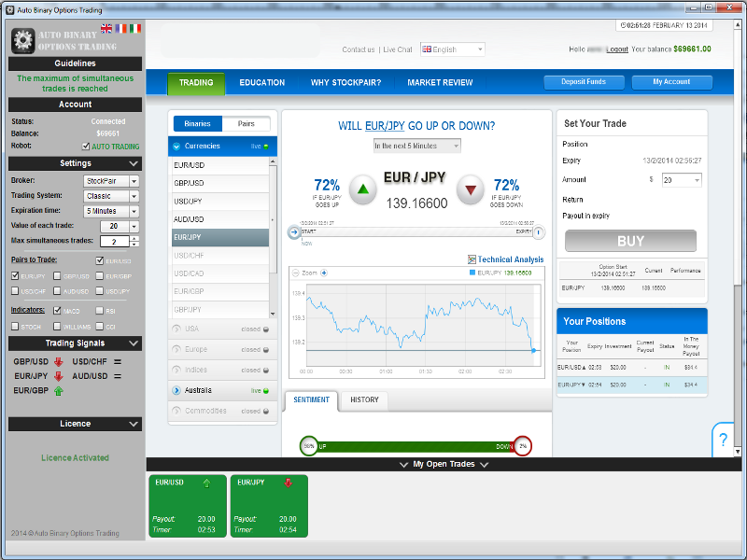
Task: Click USD/CHF neutral equals signal icon
Action: point(118,362)
